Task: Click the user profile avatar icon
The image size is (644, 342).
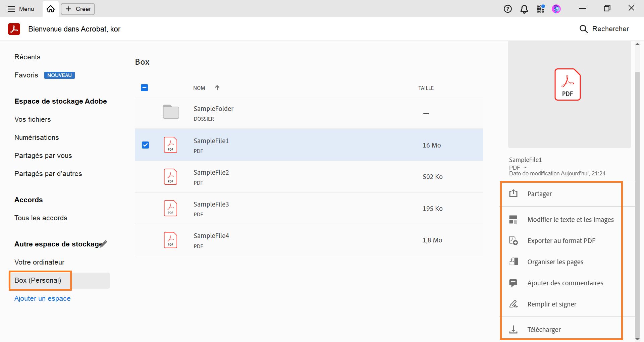Action: pos(556,9)
